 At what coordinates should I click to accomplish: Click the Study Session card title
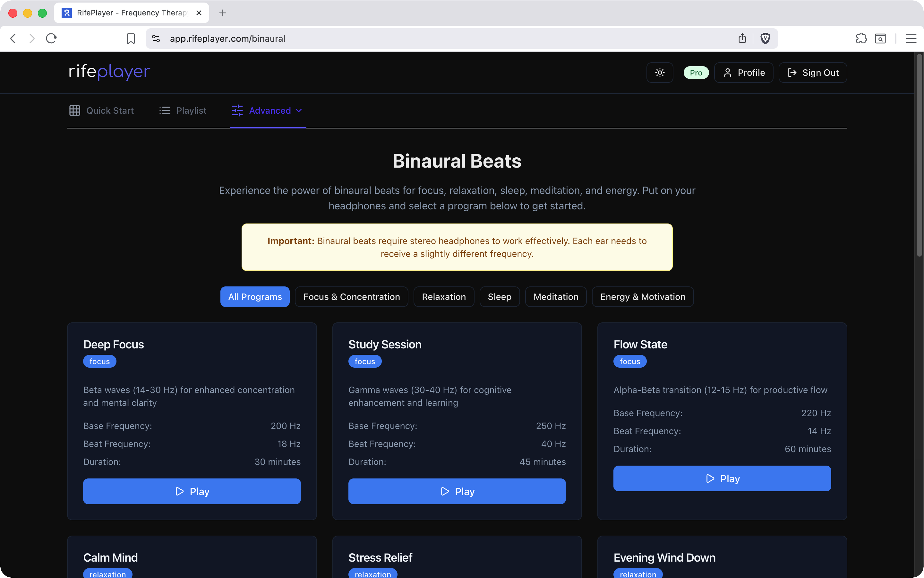[x=385, y=345]
